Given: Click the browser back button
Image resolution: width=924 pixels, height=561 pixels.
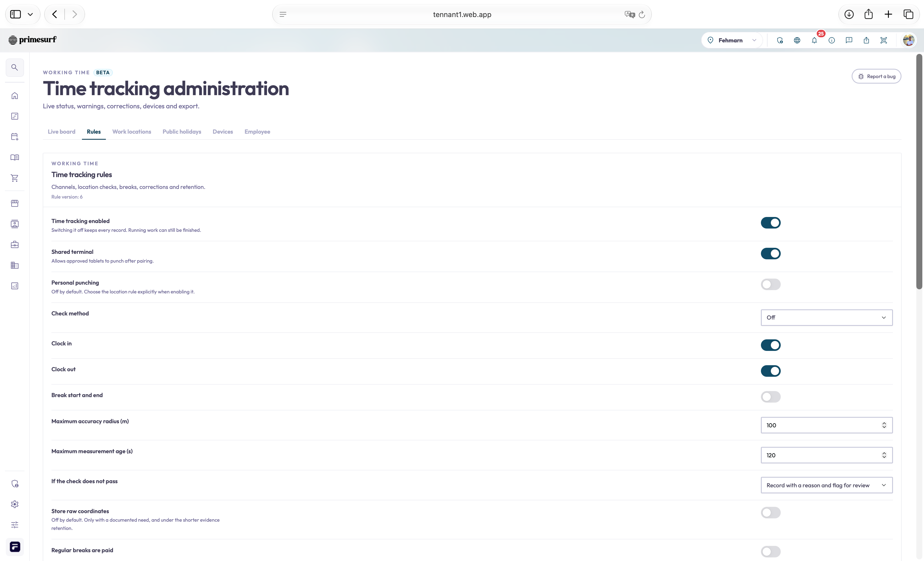Looking at the screenshot, I should [x=55, y=15].
